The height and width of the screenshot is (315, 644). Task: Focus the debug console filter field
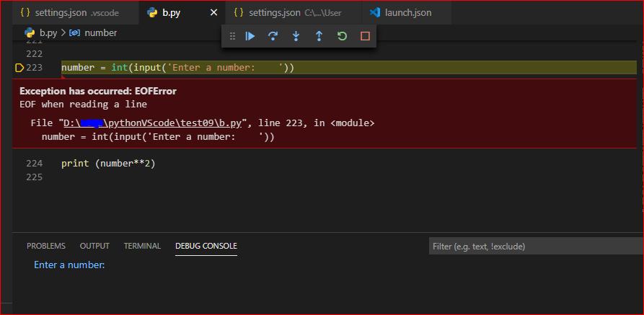[x=536, y=247]
